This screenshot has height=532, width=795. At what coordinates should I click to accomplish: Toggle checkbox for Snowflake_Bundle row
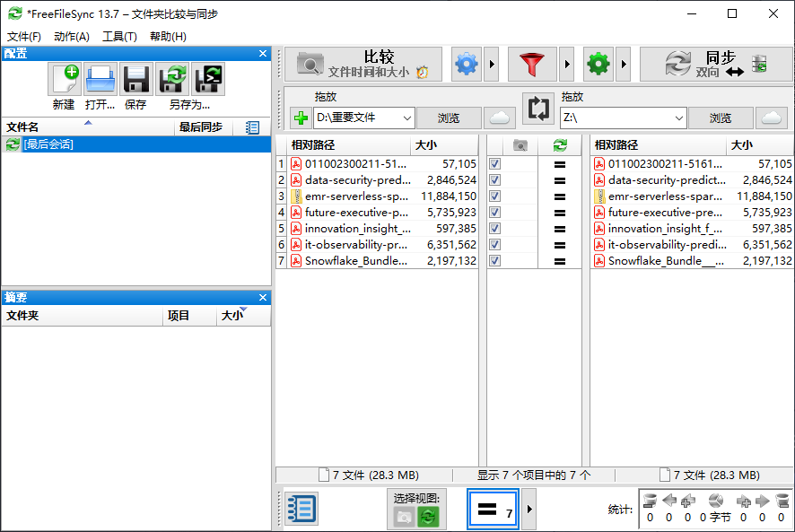click(x=494, y=261)
